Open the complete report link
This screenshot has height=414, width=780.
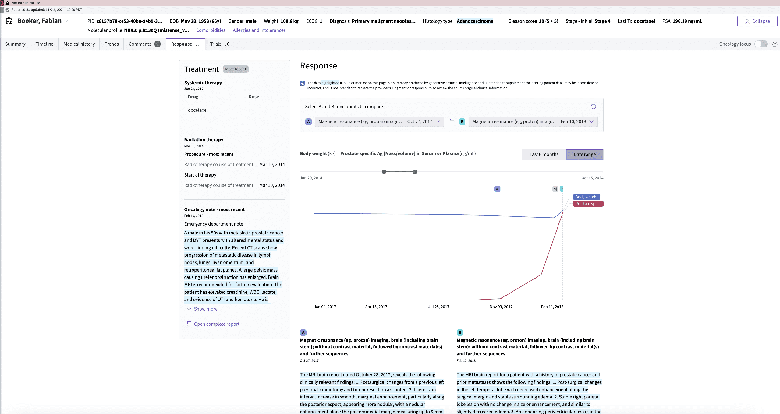213,324
